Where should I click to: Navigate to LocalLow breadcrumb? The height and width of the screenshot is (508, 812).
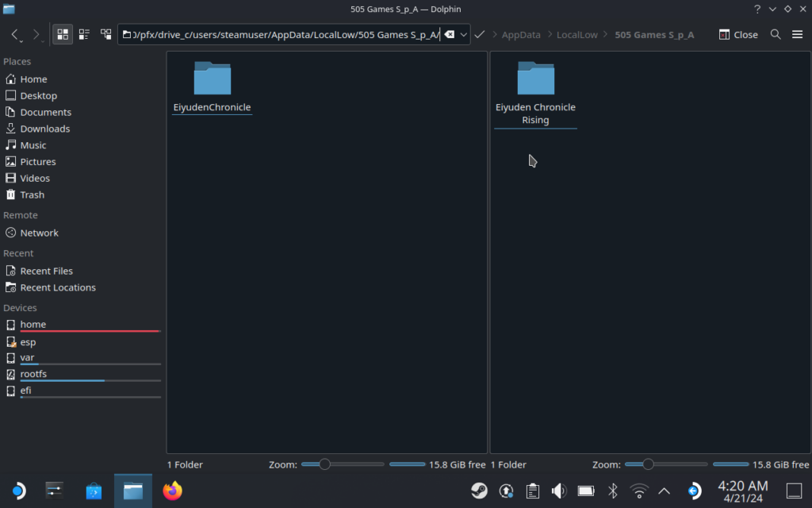point(577,35)
